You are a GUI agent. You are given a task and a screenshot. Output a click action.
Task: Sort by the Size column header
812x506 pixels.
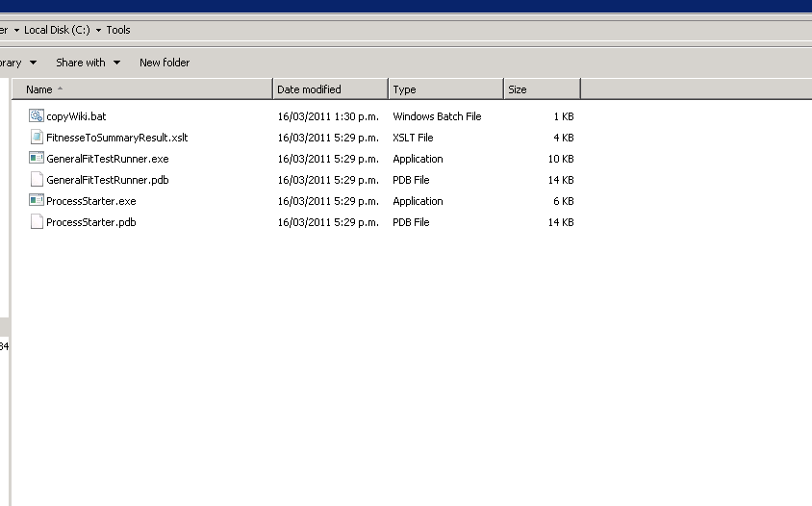click(x=543, y=89)
